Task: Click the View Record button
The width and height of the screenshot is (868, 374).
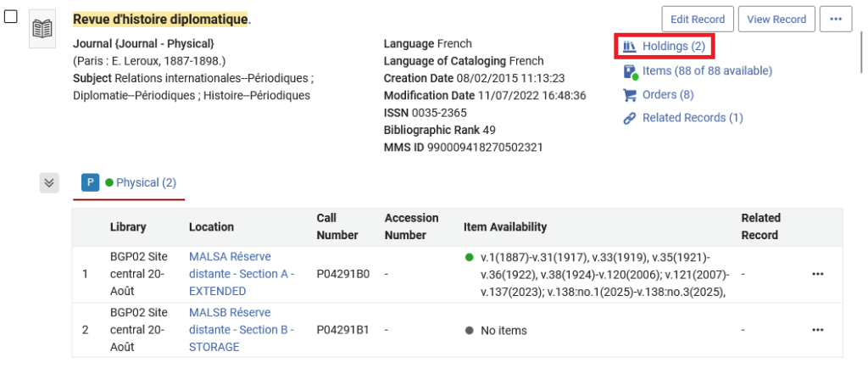Action: (776, 19)
